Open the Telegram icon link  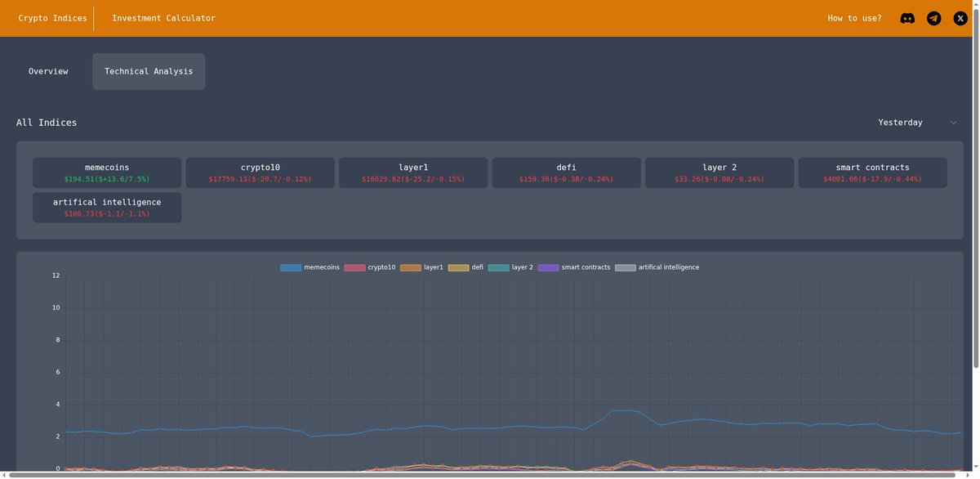[x=933, y=18]
